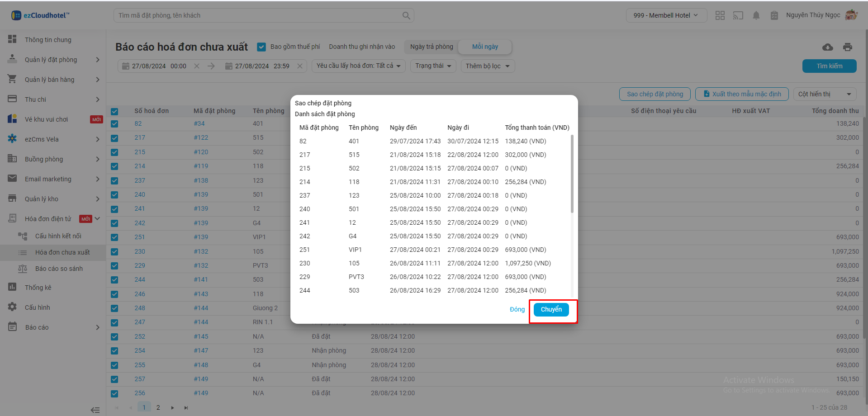868x416 pixels.
Task: Click the dialog booking list scrollbar
Action: [x=572, y=174]
